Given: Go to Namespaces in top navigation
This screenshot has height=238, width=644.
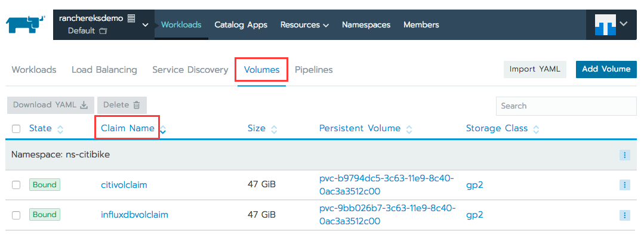Looking at the screenshot, I should [x=366, y=25].
